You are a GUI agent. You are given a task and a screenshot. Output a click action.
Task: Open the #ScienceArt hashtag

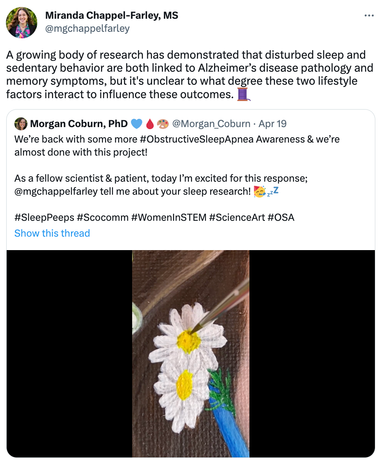pos(237,218)
